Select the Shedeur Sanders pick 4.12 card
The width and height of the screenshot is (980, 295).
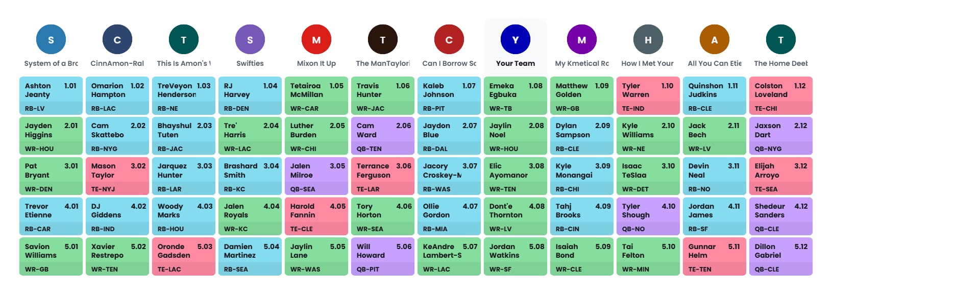(781, 216)
